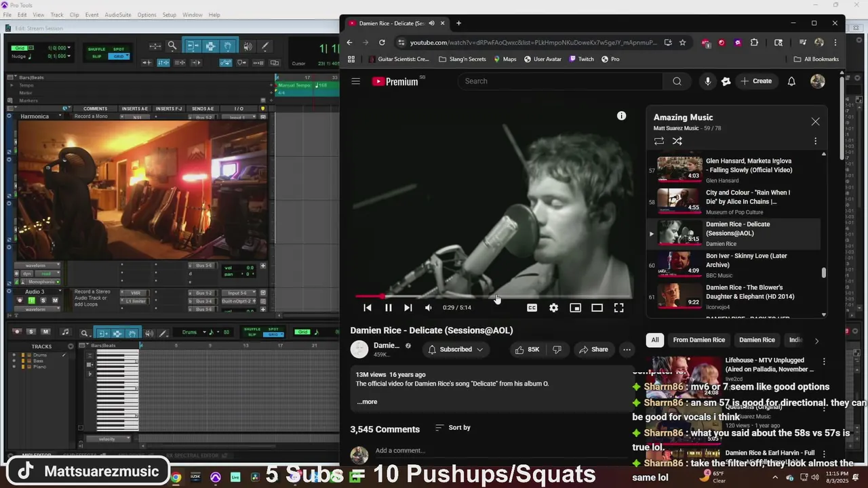Open Chrome extensions puzzle icon
This screenshot has width=868, height=488.
[754, 42]
